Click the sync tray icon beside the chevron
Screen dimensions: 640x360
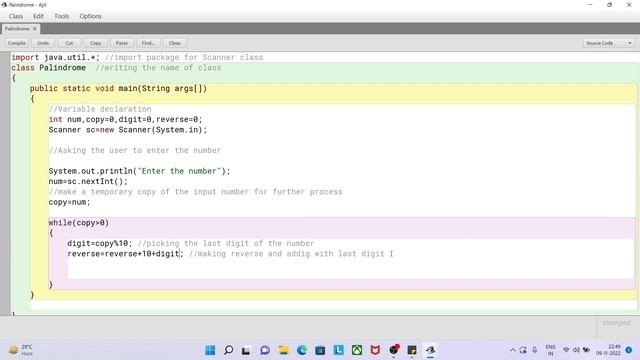pos(523,350)
